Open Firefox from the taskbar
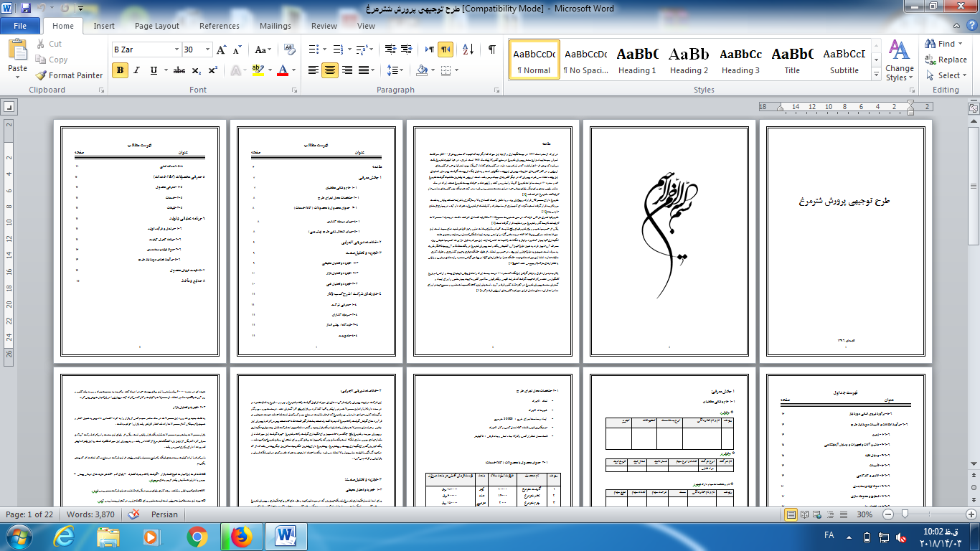Viewport: 980px width, 551px height. pos(242,536)
